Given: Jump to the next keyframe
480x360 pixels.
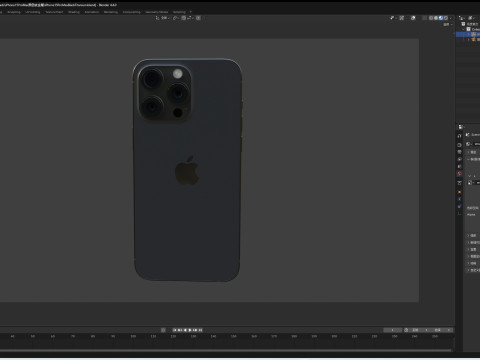Looking at the screenshot, I should click(x=196, y=330).
